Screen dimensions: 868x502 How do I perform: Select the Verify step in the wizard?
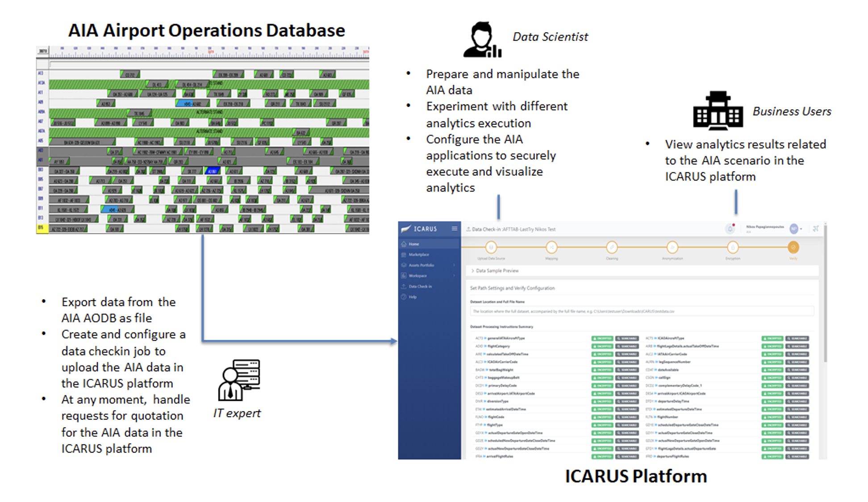tap(794, 247)
